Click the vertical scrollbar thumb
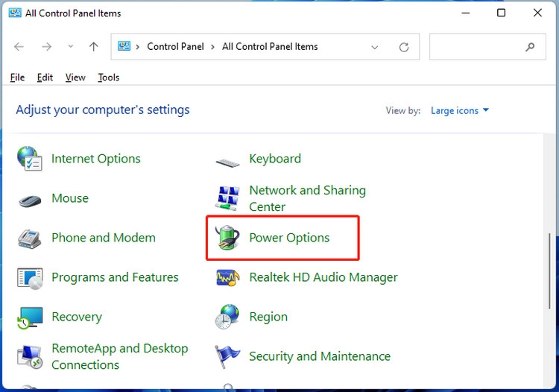Viewport: 559px width, 392px height. point(550,271)
